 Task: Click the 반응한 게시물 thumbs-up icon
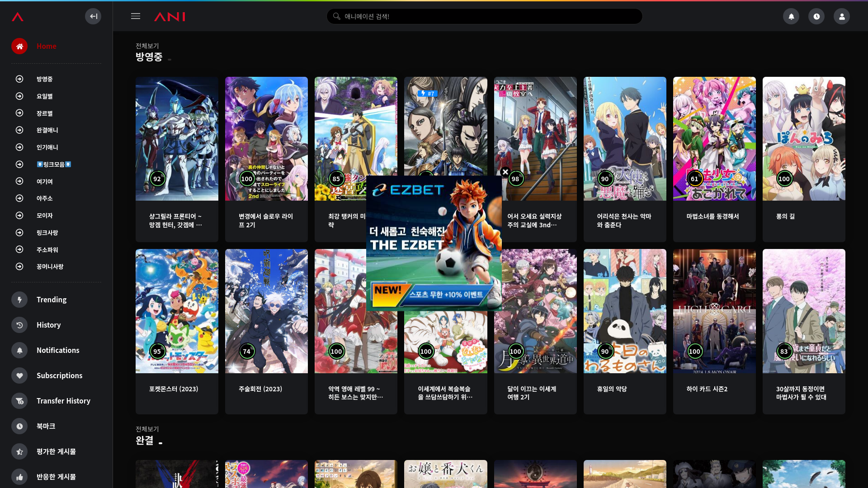(19, 477)
